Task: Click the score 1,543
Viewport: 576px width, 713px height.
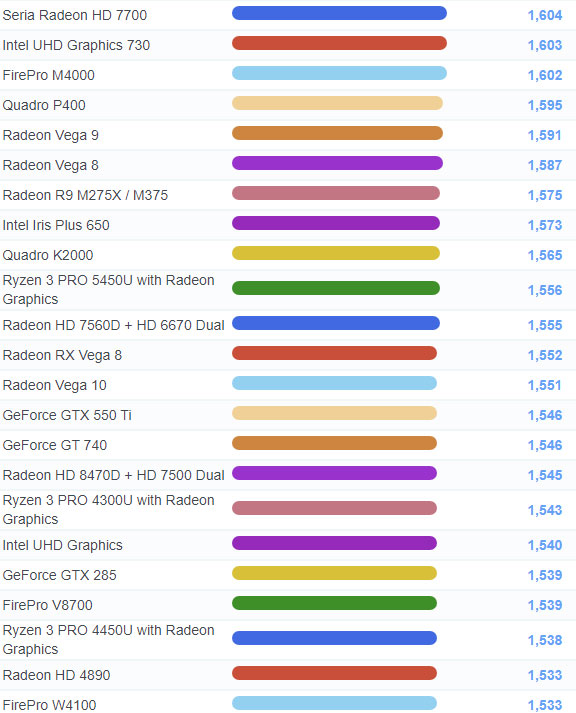Action: tap(545, 511)
